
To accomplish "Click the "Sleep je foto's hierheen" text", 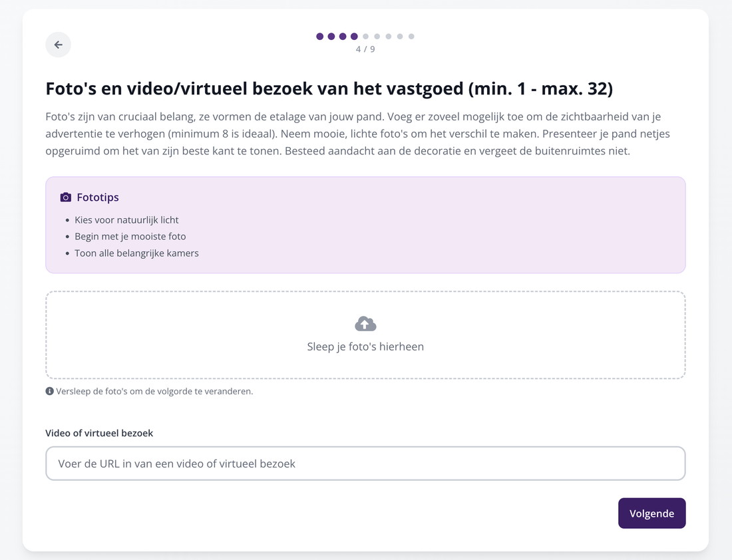I will 365,347.
